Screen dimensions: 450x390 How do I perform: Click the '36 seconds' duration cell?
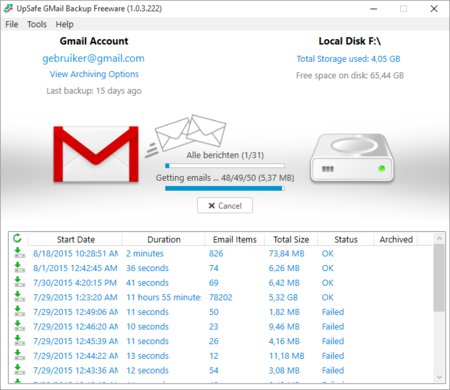(147, 268)
